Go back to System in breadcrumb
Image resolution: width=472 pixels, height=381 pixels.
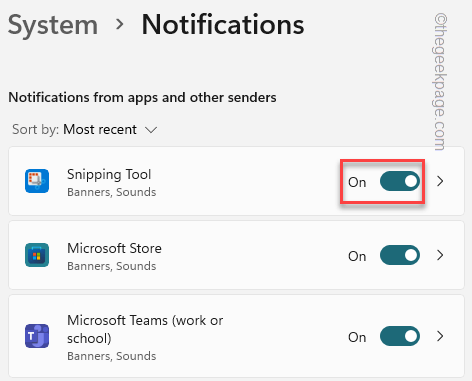click(x=53, y=25)
